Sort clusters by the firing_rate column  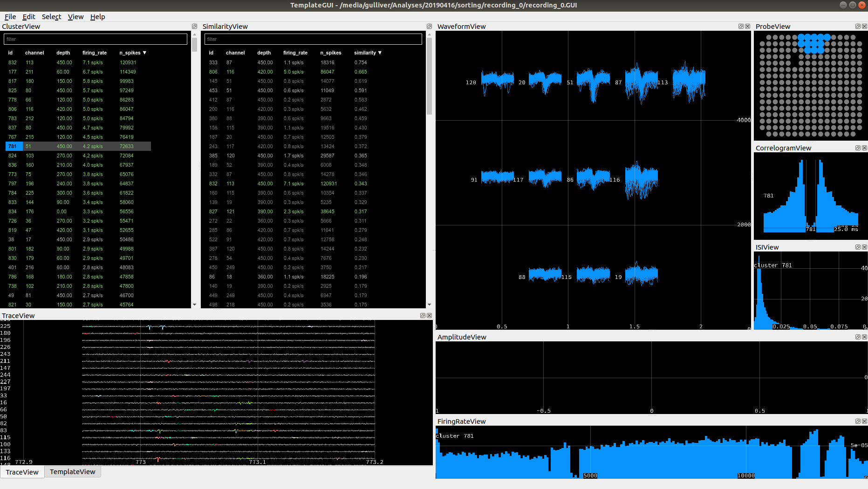coord(94,53)
